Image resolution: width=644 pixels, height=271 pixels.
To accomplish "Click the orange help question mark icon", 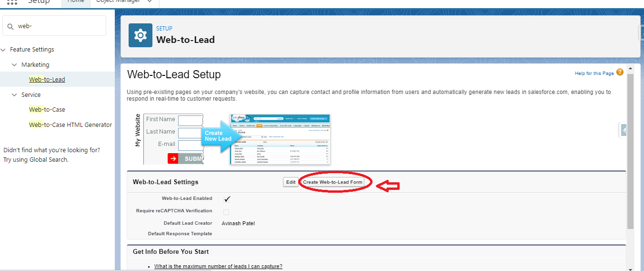I will tap(620, 73).
